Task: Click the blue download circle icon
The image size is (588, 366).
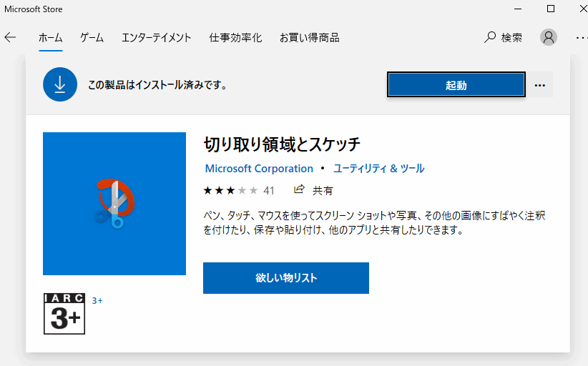Action: coord(60,84)
